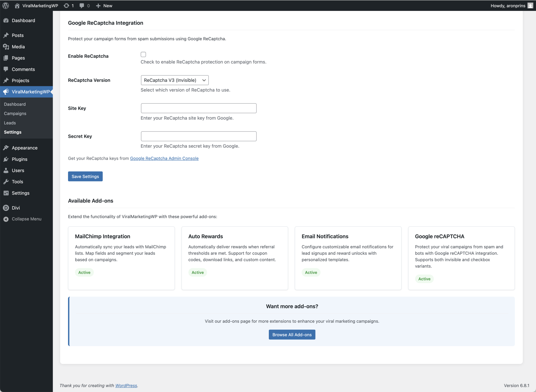The image size is (536, 392).
Task: Focus the Site Key input field
Action: pos(199,108)
